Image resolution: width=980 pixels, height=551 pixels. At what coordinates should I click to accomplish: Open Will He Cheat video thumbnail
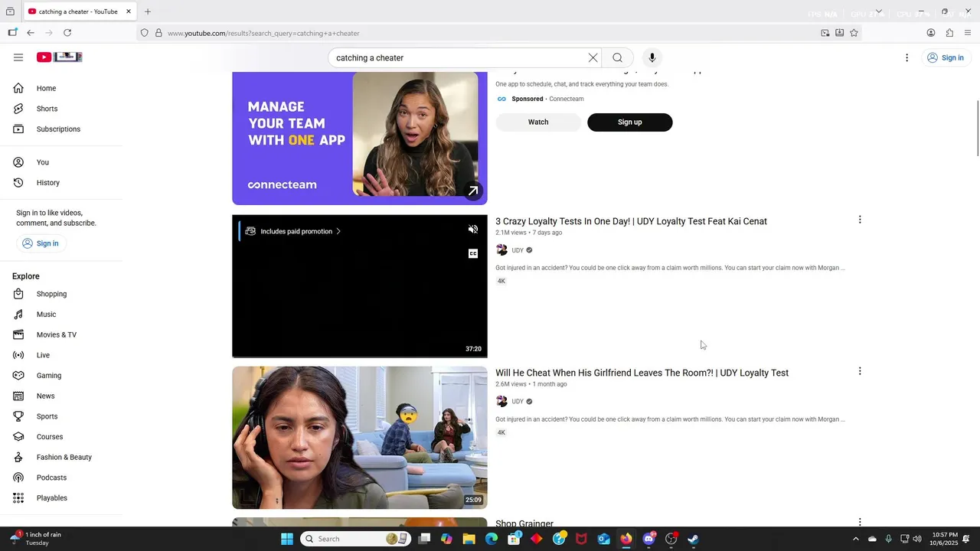359,438
